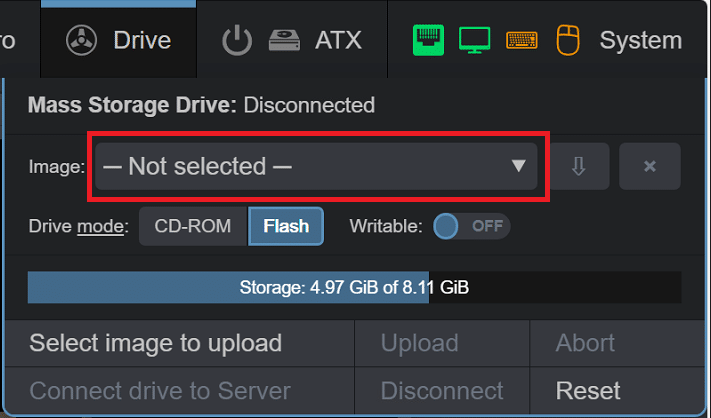Select Flash drive mode
This screenshot has height=418, width=711.
pos(286,226)
